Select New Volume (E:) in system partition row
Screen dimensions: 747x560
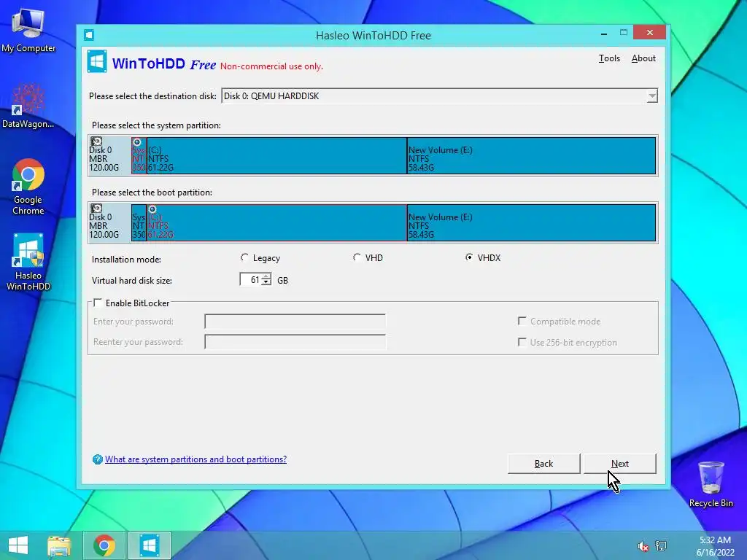[531, 156]
